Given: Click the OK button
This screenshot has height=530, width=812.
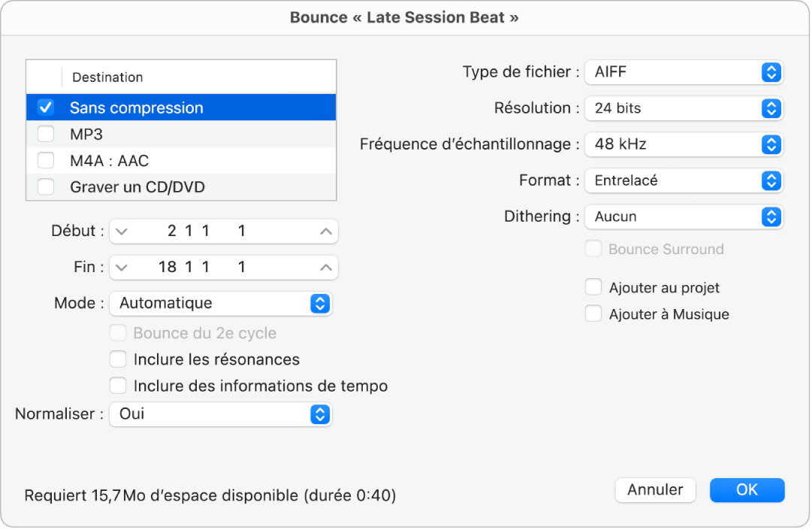Looking at the screenshot, I should coord(747,489).
